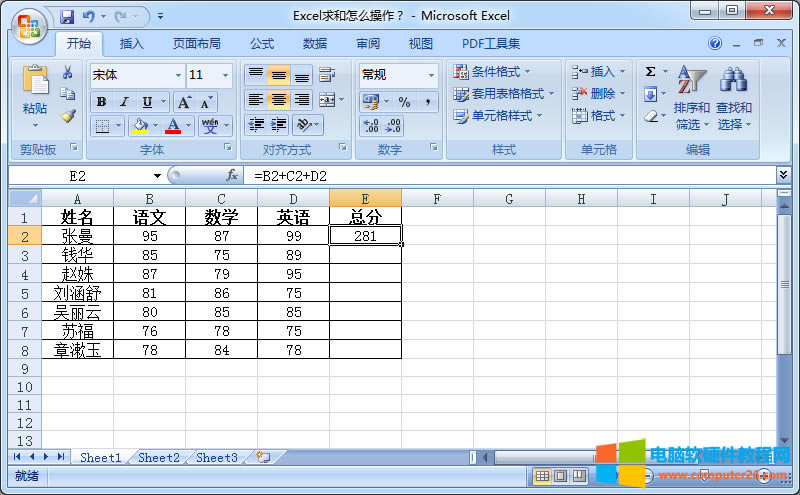Click the Merge and Center icon
The height and width of the screenshot is (495, 800).
[x=327, y=100]
